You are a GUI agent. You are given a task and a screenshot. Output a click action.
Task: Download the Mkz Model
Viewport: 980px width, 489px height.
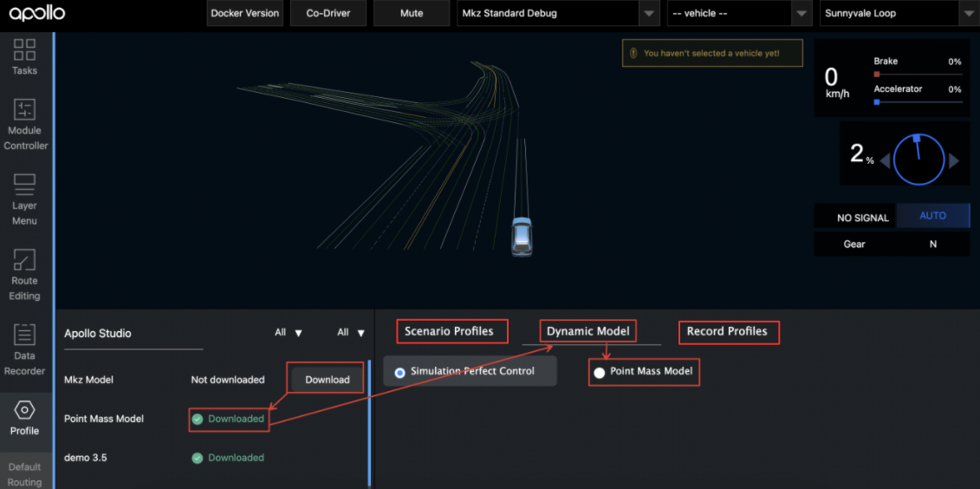tap(327, 380)
